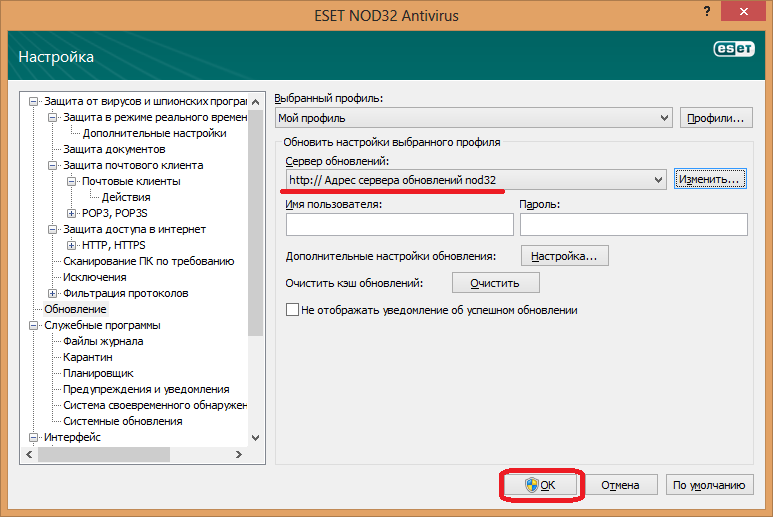Viewport: 773px width, 517px height.
Task: Focus the 'Пароль' input field
Action: (633, 224)
